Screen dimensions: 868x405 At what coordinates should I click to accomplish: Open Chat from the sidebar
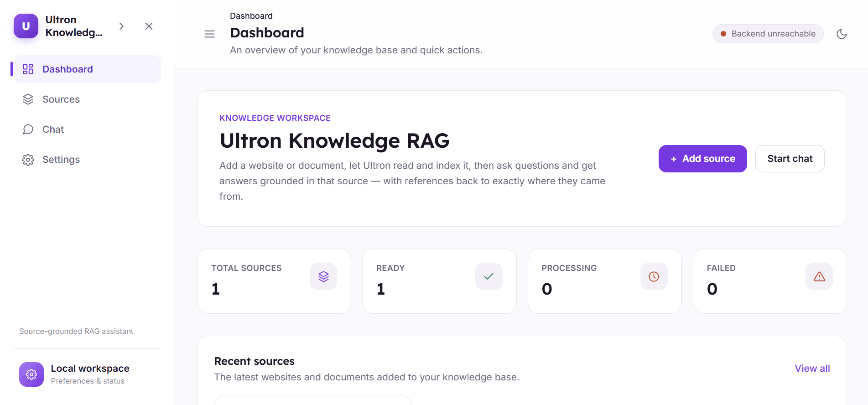click(x=87, y=130)
